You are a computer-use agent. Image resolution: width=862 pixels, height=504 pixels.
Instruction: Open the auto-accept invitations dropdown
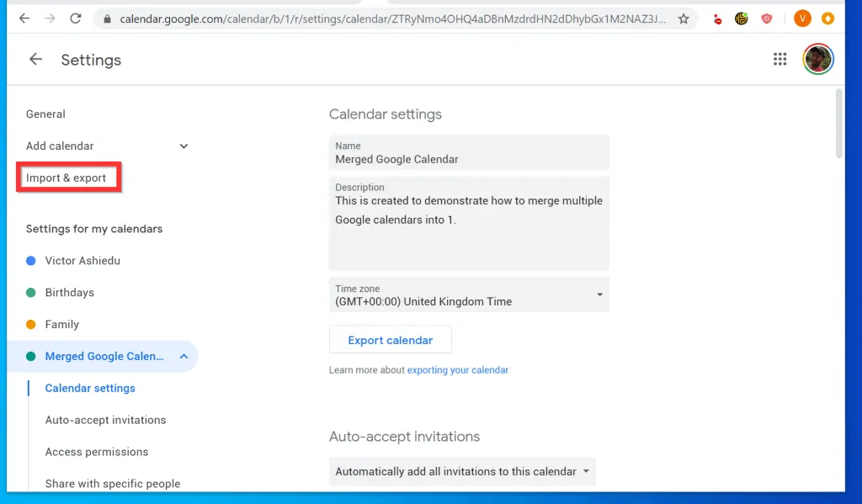click(462, 471)
